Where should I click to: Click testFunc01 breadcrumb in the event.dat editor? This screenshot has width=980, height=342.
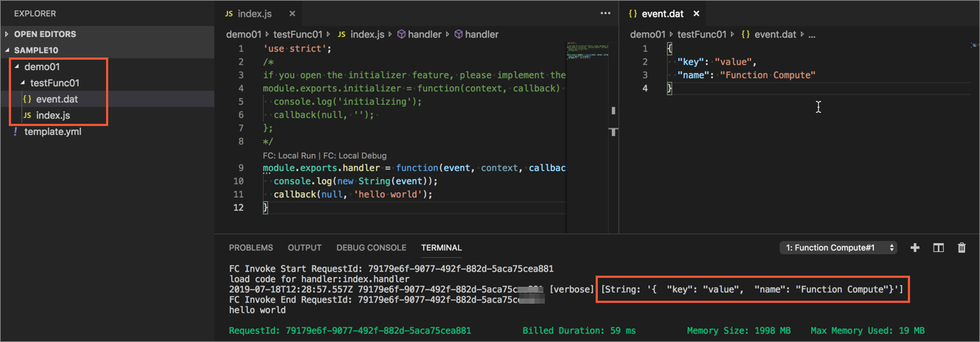[700, 35]
